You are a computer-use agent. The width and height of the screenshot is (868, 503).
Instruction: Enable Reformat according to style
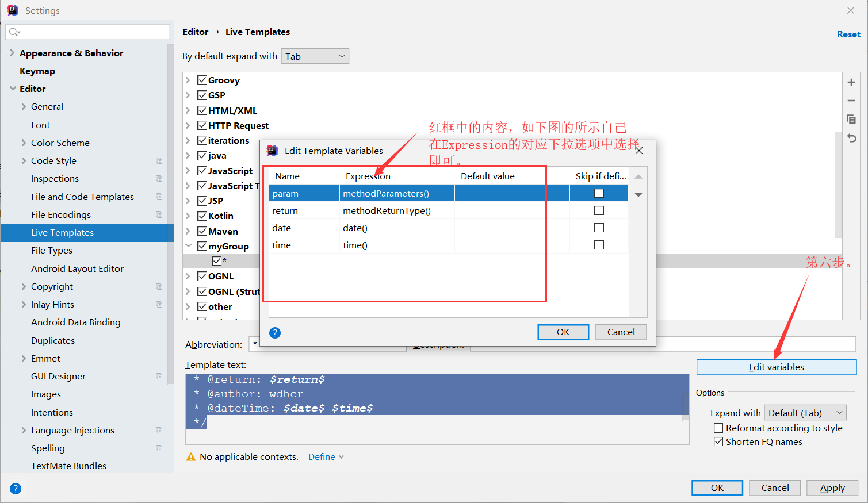(718, 428)
